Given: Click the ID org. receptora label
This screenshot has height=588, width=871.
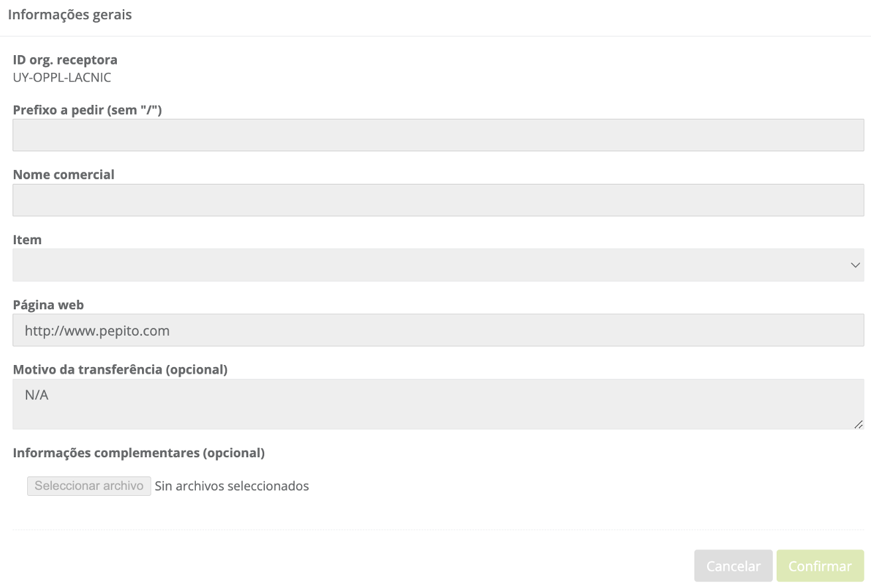Looking at the screenshot, I should click(65, 60).
